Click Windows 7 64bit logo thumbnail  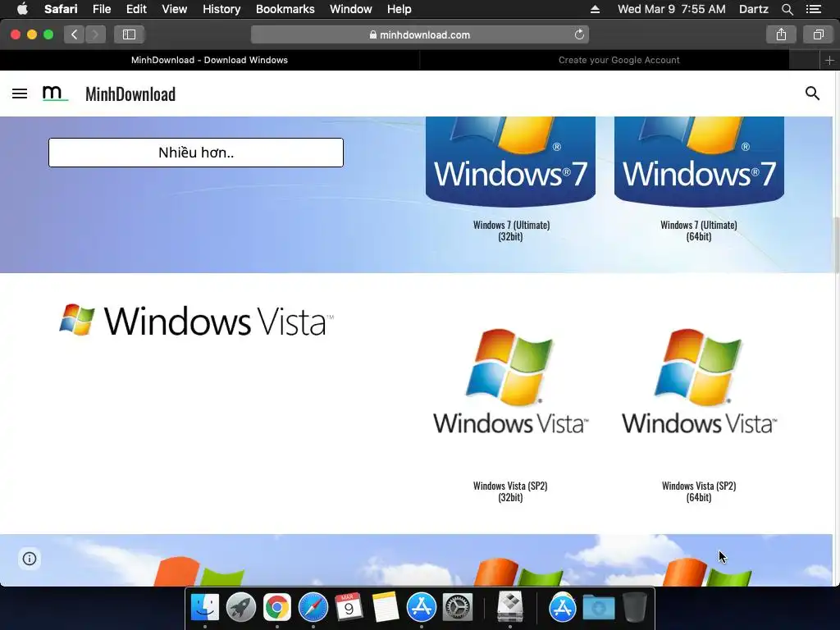[699, 162]
